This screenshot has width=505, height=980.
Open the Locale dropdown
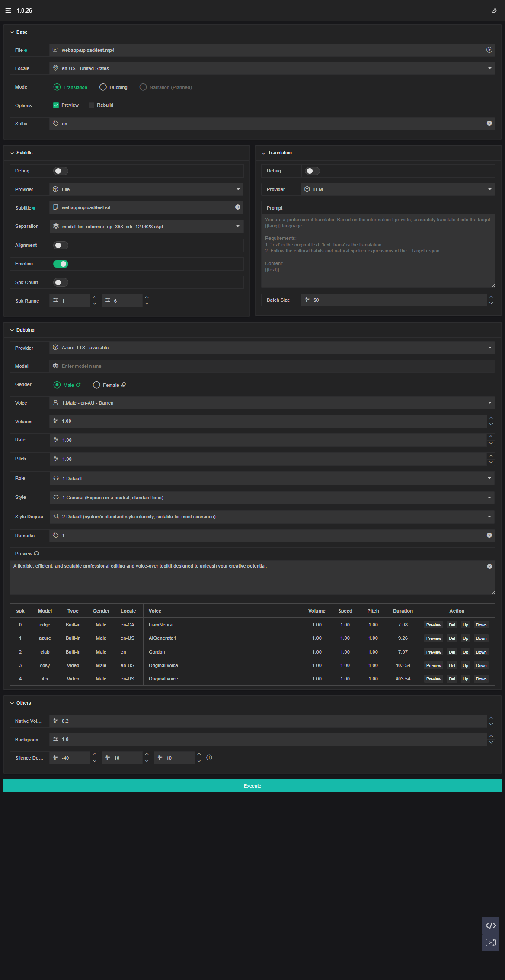click(489, 68)
